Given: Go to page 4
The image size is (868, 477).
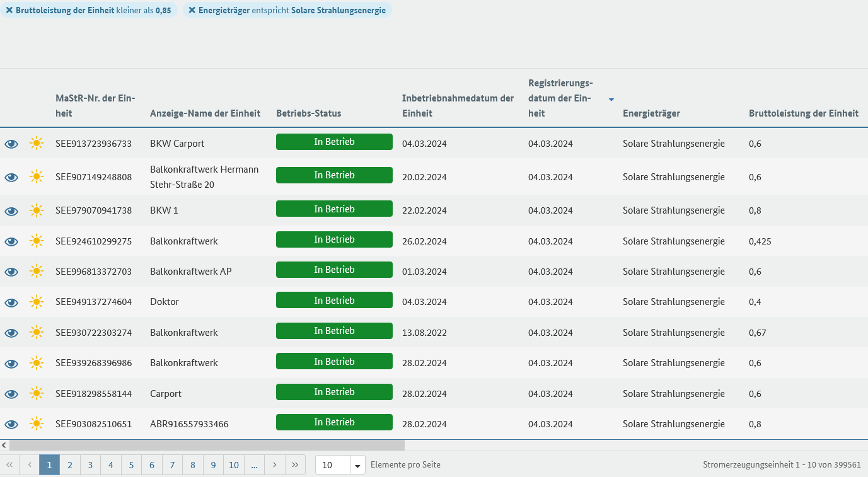Looking at the screenshot, I should [111, 465].
